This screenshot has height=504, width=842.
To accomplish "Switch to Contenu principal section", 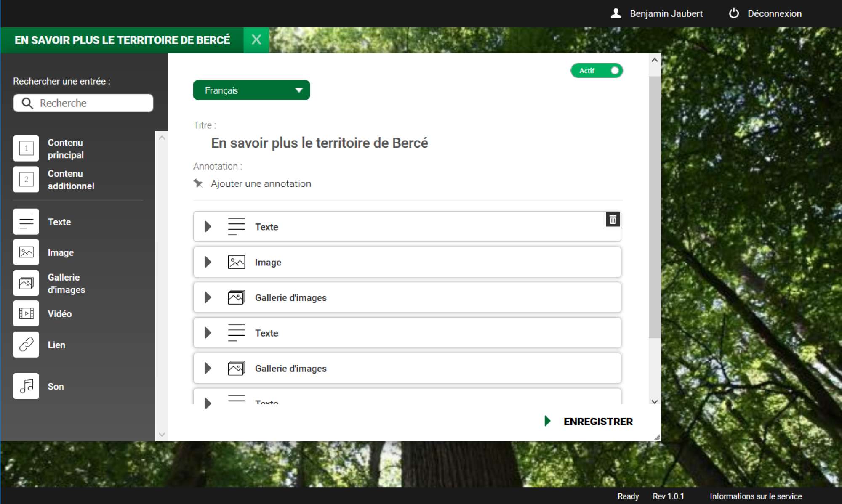I will tap(26, 149).
